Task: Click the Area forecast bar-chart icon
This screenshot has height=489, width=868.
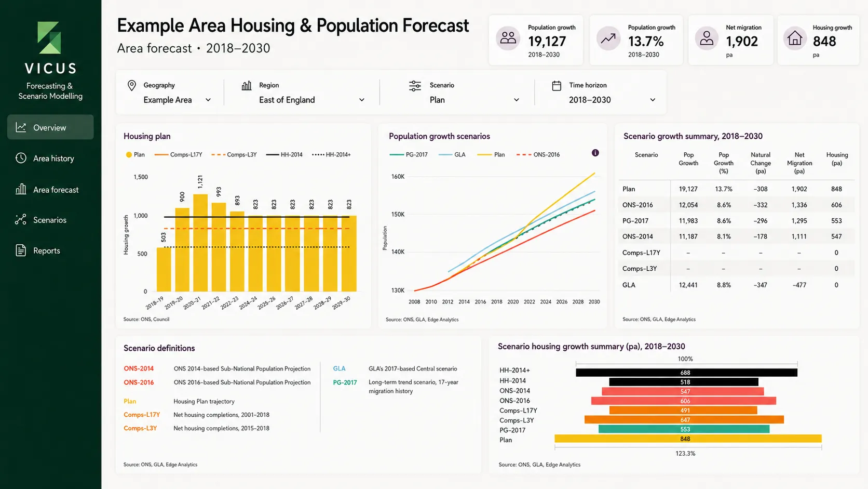Action: (21, 189)
